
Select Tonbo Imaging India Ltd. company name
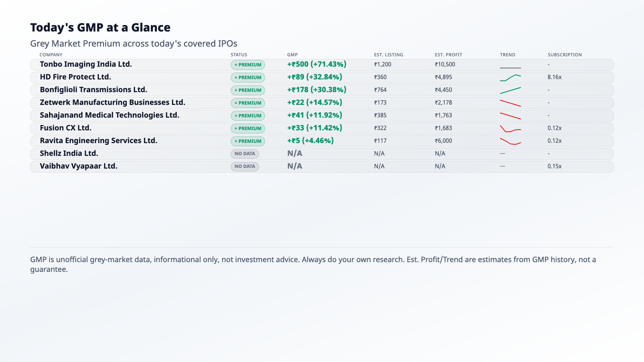click(86, 64)
